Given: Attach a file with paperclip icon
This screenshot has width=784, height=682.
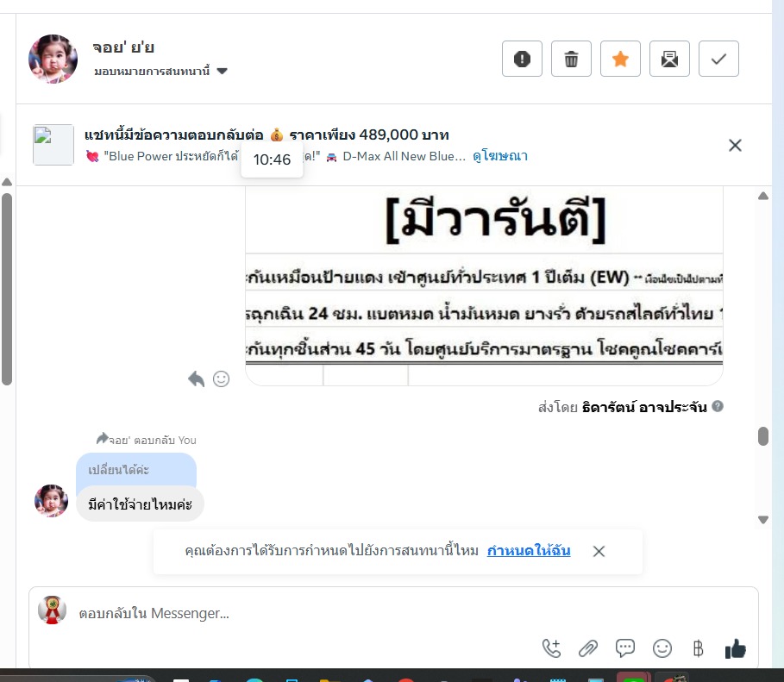Looking at the screenshot, I should 588,648.
